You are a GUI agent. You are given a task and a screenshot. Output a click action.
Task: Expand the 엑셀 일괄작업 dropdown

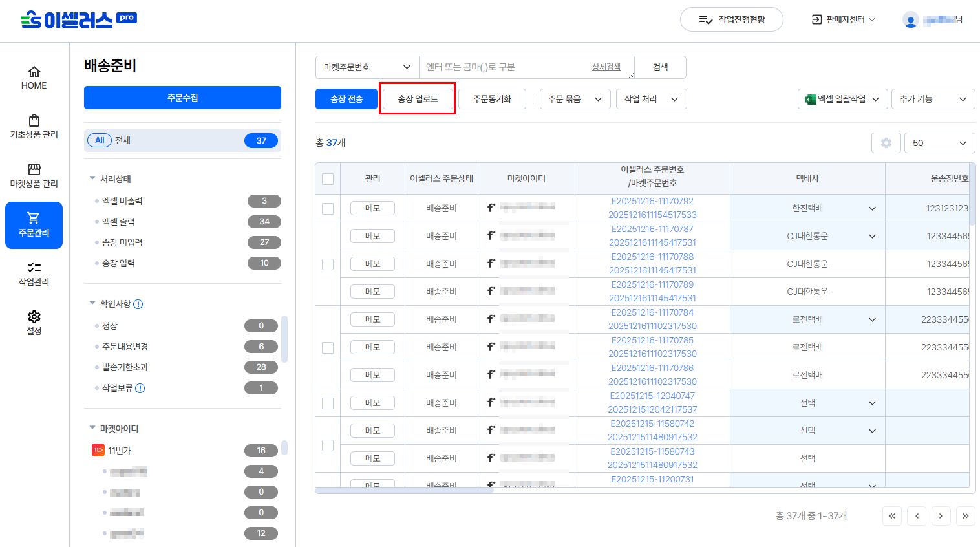(842, 99)
